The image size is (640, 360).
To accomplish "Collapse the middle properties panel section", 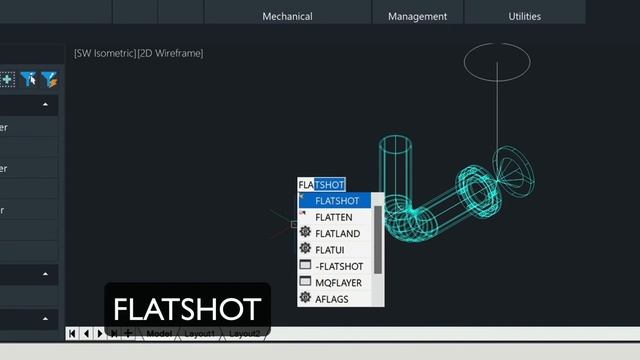I will coord(45,274).
